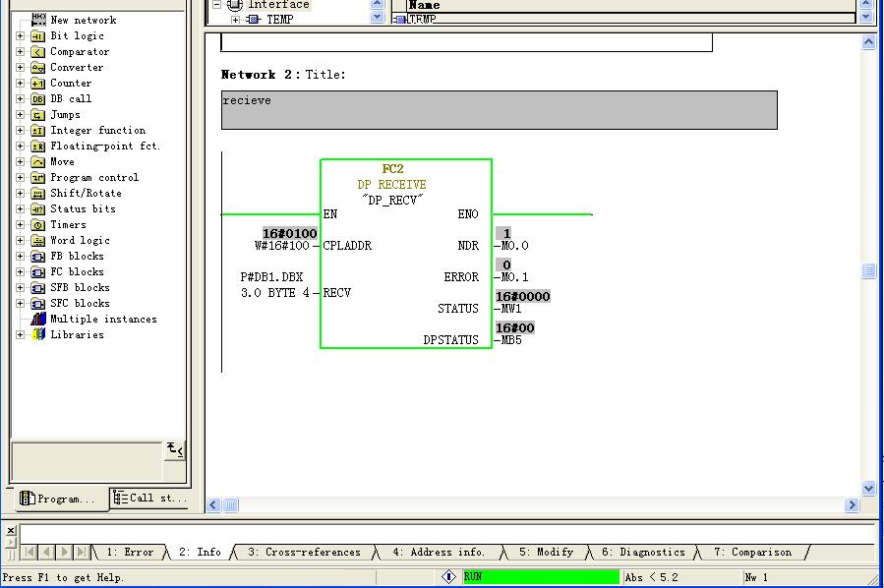This screenshot has width=884, height=588.
Task: Click the Converter category icon
Action: tap(37, 68)
